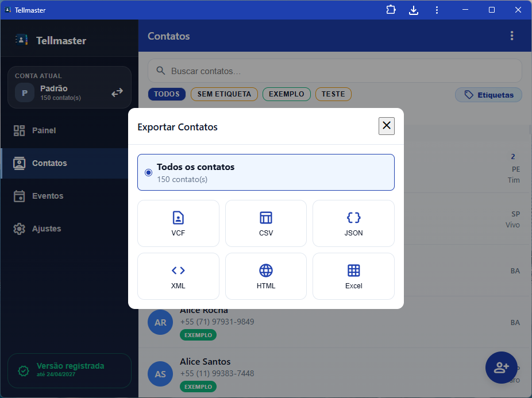
Task: Export contacts as VCF file
Action: pyautogui.click(x=178, y=223)
